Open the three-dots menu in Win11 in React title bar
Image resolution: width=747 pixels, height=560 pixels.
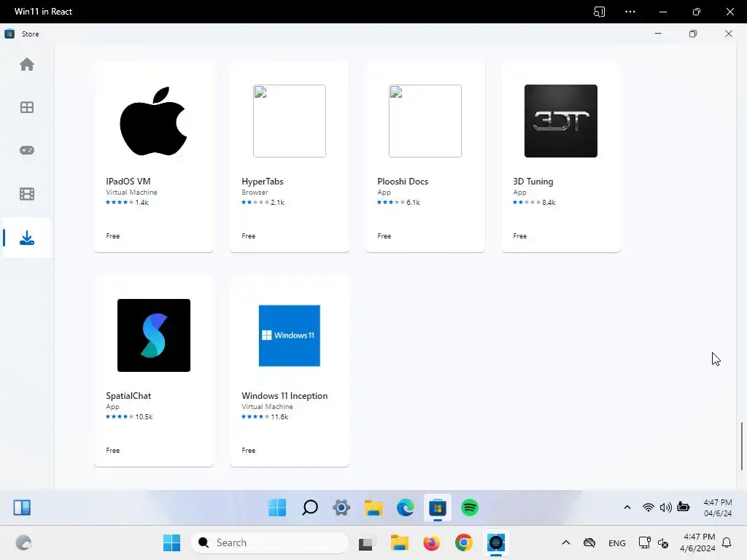(630, 12)
